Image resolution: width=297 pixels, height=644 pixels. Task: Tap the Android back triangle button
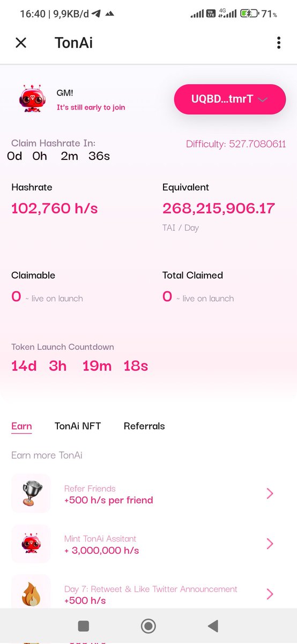click(213, 626)
